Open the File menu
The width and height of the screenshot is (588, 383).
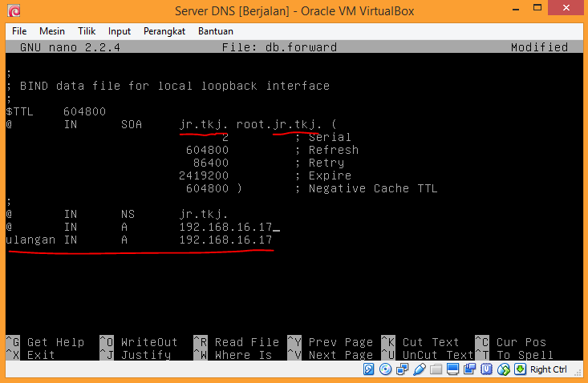tap(19, 31)
